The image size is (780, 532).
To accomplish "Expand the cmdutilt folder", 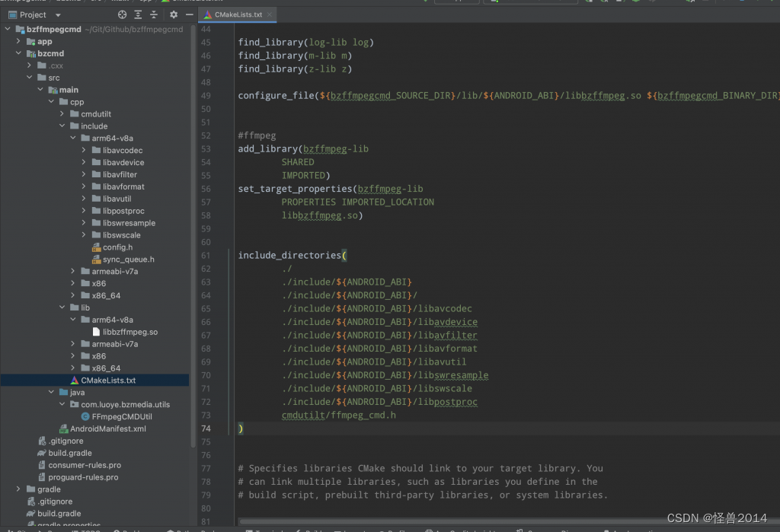I will pyautogui.click(x=62, y=114).
